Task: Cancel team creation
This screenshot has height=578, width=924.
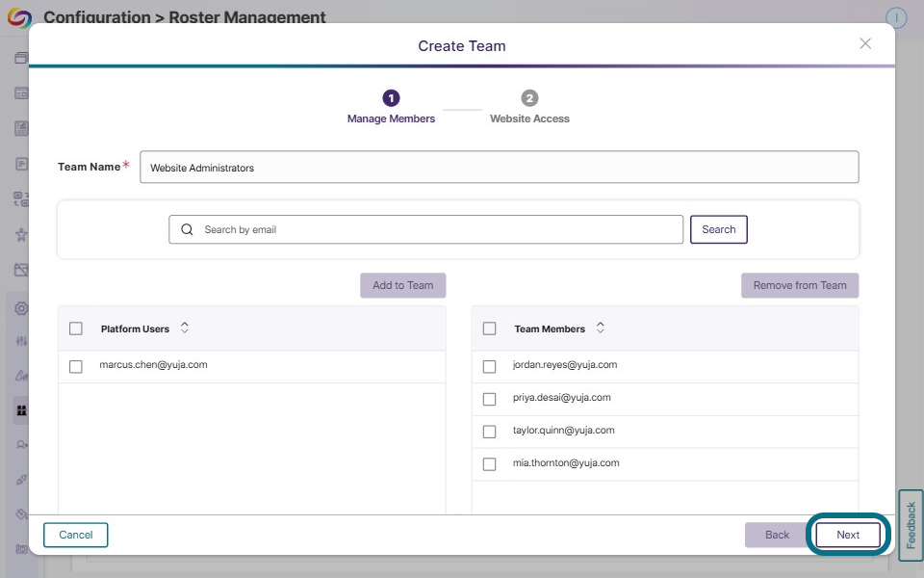Action: [x=75, y=535]
